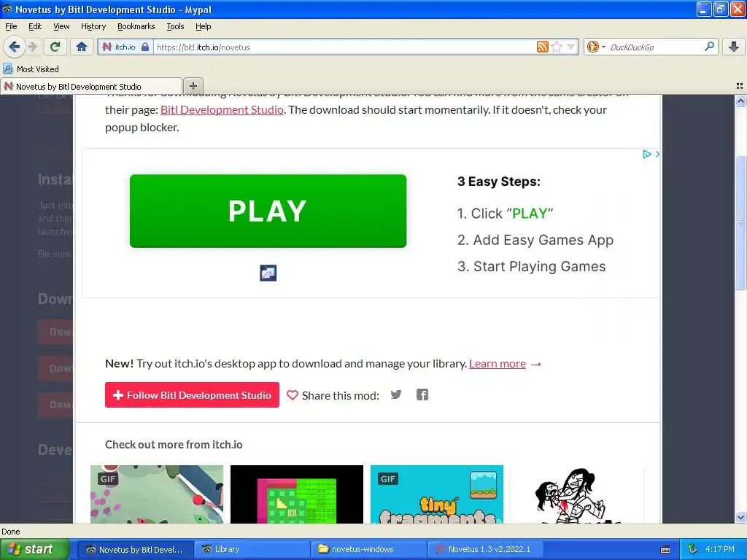Viewport: 747px width, 560px height.
Task: Click the small dice icon below PLAY
Action: click(268, 273)
